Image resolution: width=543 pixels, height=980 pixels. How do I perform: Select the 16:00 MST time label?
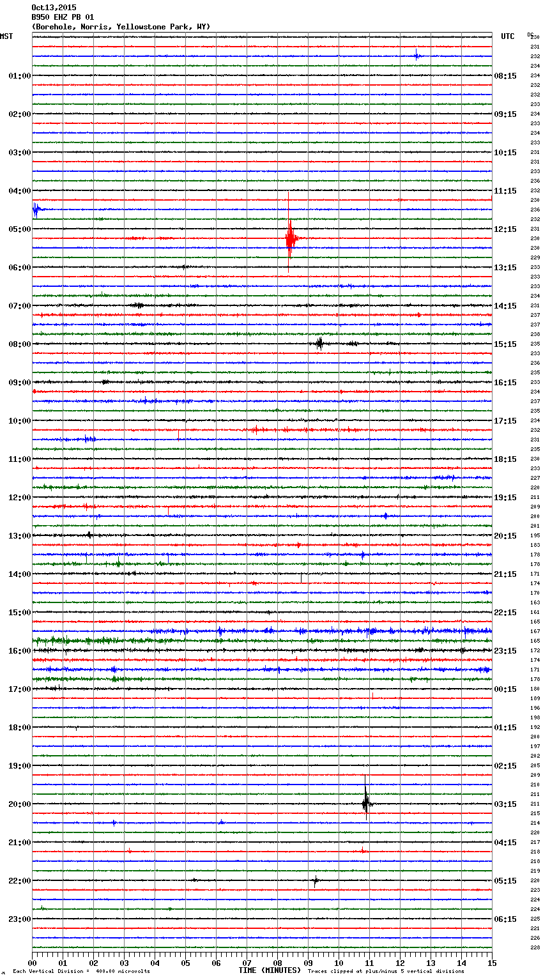(19, 651)
